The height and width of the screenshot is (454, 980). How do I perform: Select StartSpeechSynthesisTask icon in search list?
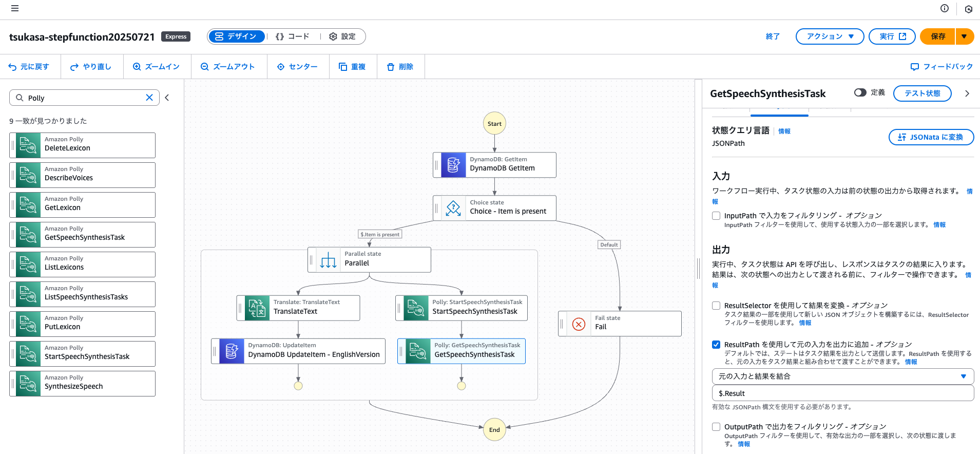click(x=28, y=354)
